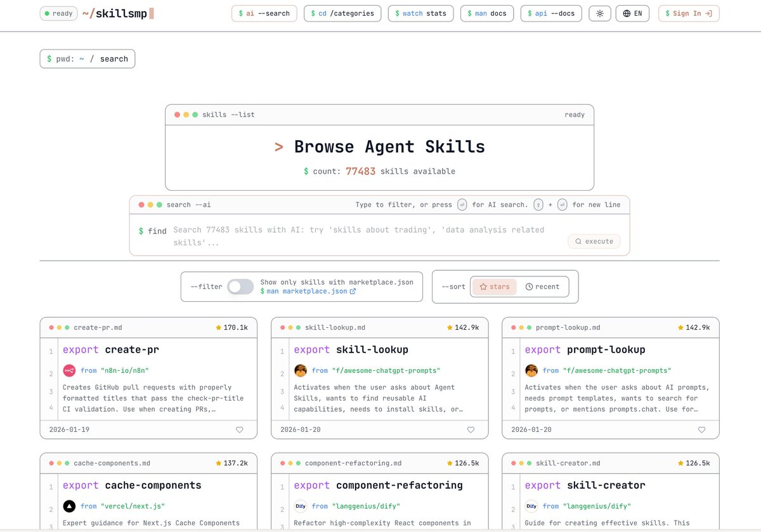Open the man marketplace.json link
The height and width of the screenshot is (532, 761).
click(308, 291)
